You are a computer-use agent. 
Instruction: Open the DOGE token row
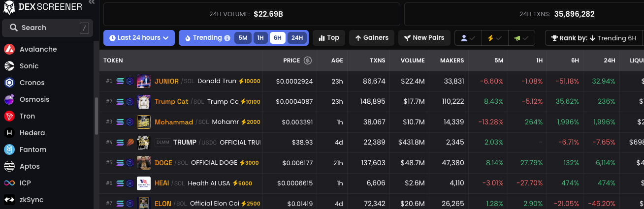pos(372,163)
